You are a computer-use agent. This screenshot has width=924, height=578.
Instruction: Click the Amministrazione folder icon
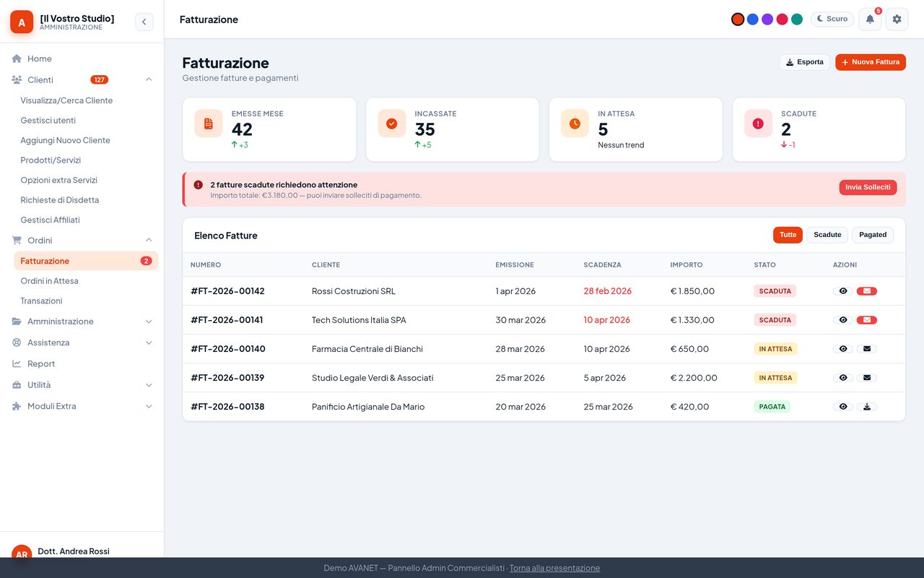coord(17,321)
